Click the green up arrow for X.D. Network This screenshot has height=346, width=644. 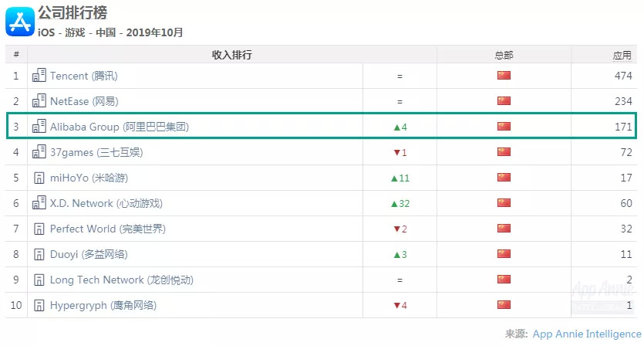click(394, 203)
